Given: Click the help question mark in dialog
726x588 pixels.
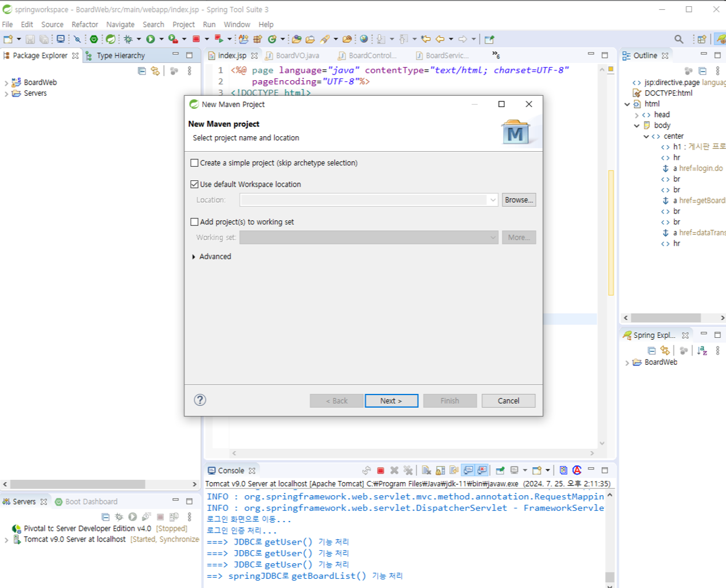Looking at the screenshot, I should (200, 400).
